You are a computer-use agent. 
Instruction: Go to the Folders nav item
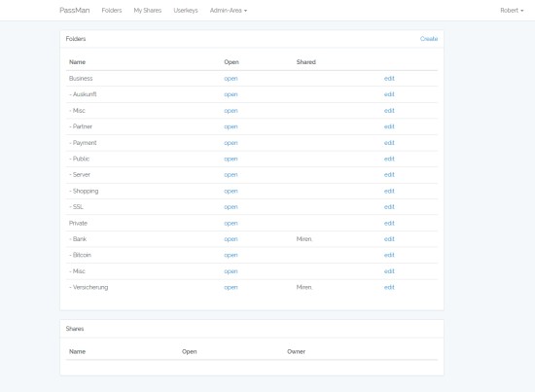tap(112, 11)
